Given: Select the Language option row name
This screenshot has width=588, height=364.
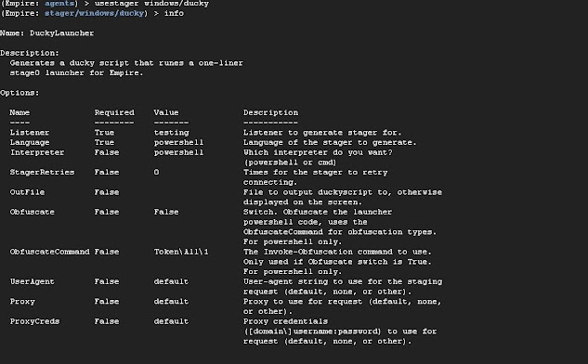Looking at the screenshot, I should (29, 142).
